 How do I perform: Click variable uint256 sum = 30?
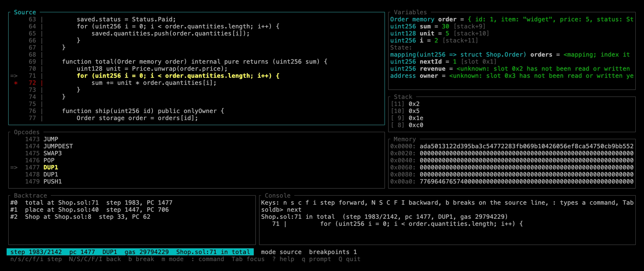point(438,26)
